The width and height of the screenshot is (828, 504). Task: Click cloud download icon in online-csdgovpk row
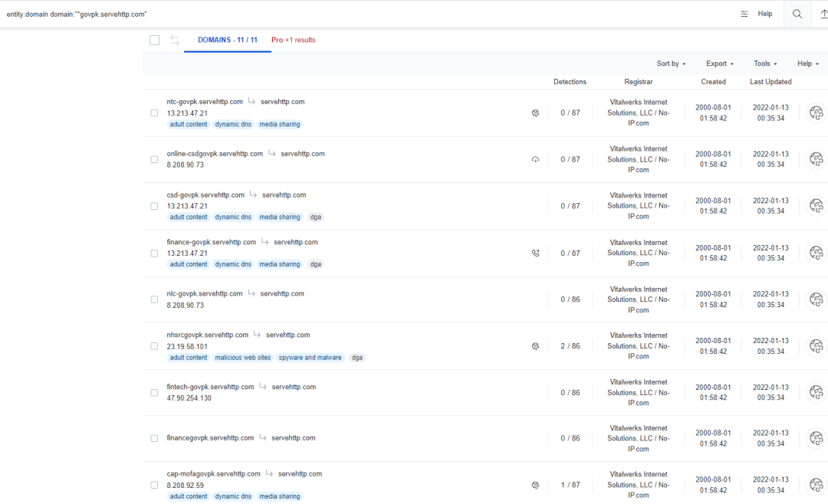(535, 159)
